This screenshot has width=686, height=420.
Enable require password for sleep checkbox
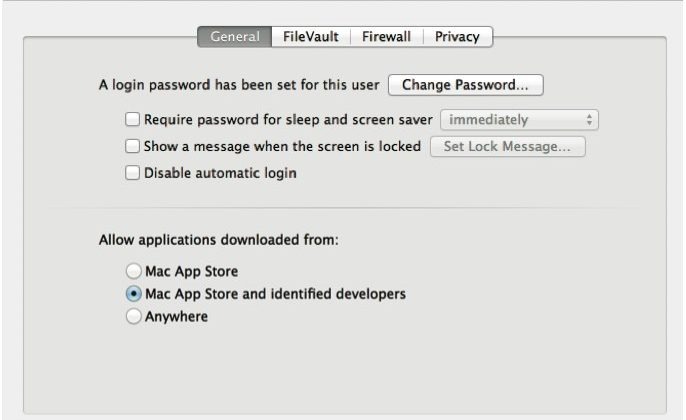pos(133,120)
